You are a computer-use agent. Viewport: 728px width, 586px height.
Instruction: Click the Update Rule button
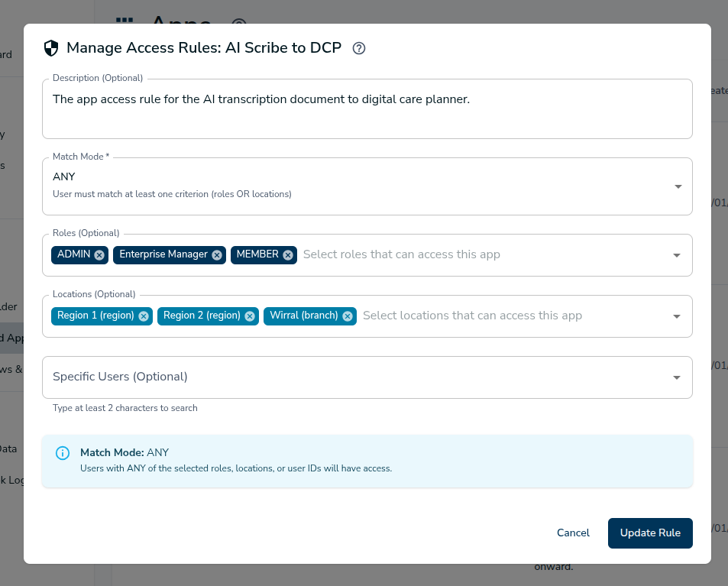click(x=650, y=533)
